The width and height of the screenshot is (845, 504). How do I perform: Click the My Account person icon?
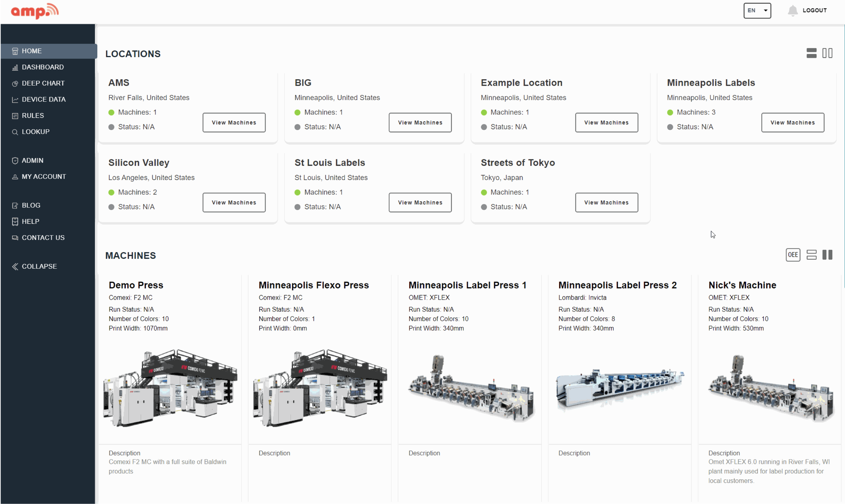pos(15,177)
